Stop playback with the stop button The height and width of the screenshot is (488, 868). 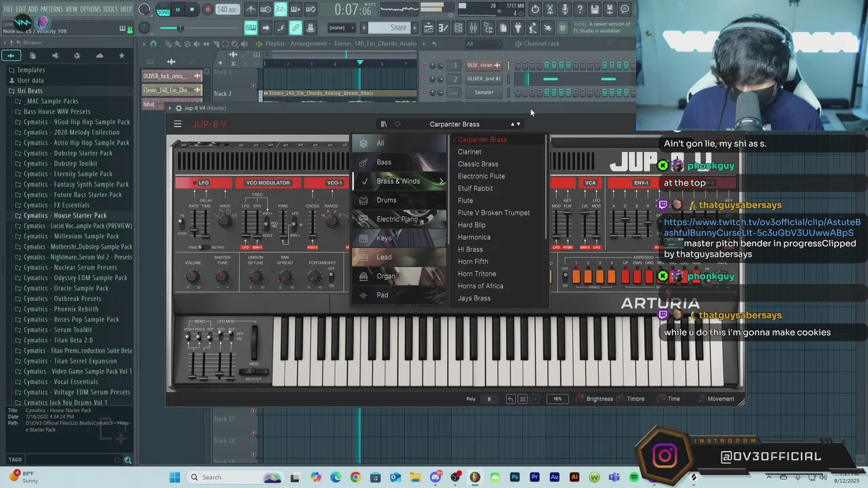click(193, 9)
